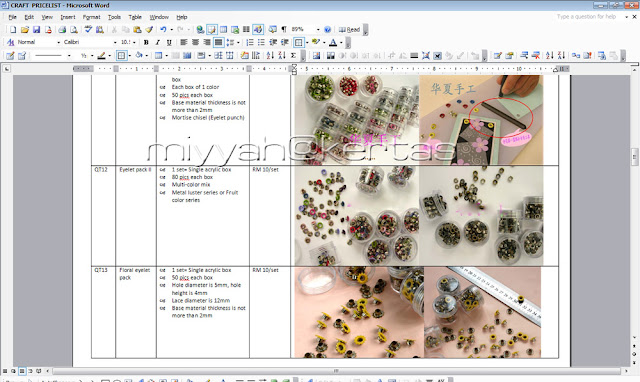This screenshot has height=382, width=640.
Task: Click the Open folder icon
Action: [25, 29]
